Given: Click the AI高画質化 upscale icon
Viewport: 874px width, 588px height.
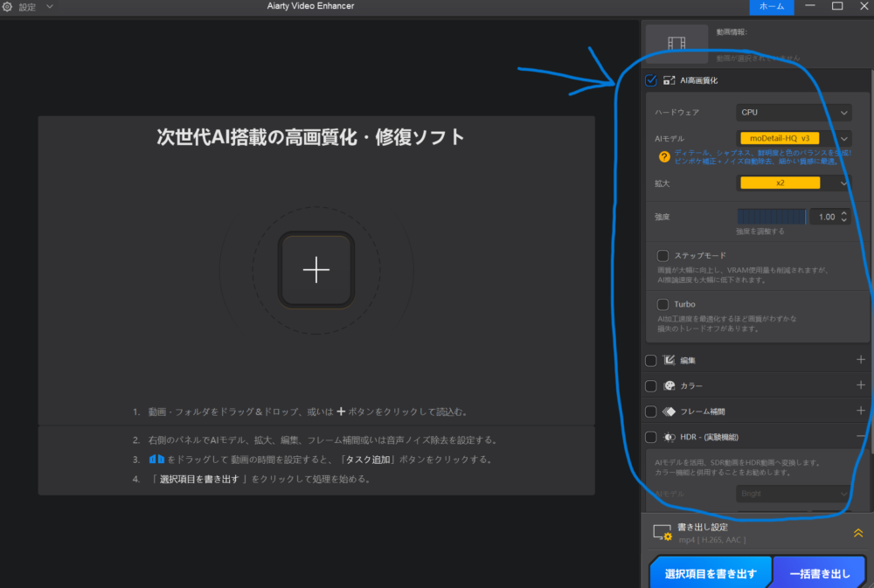Looking at the screenshot, I should tap(669, 80).
